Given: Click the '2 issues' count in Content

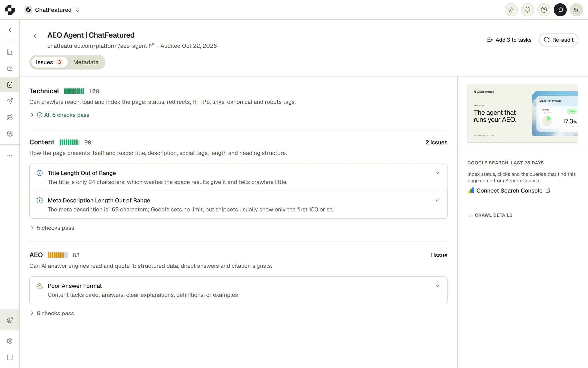Looking at the screenshot, I should click(x=436, y=142).
